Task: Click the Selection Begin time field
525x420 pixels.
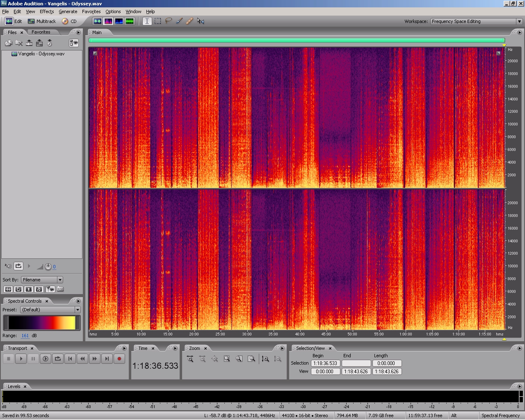Action: (x=325, y=363)
